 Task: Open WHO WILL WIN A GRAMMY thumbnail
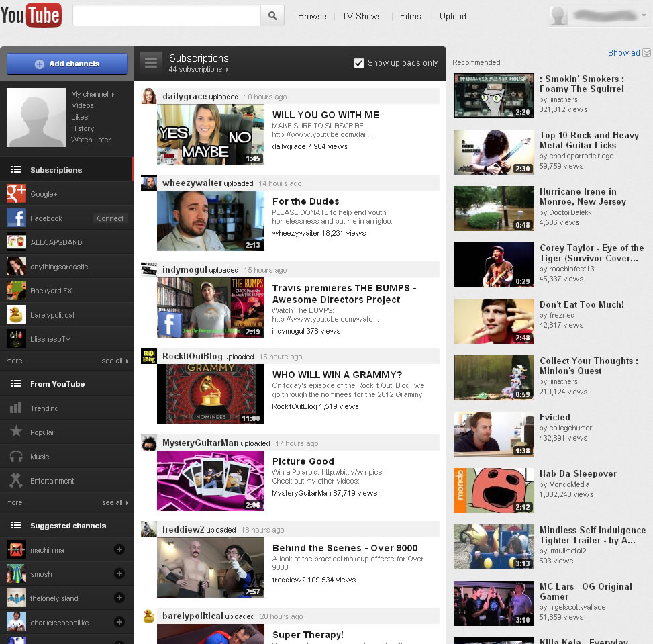tap(210, 394)
